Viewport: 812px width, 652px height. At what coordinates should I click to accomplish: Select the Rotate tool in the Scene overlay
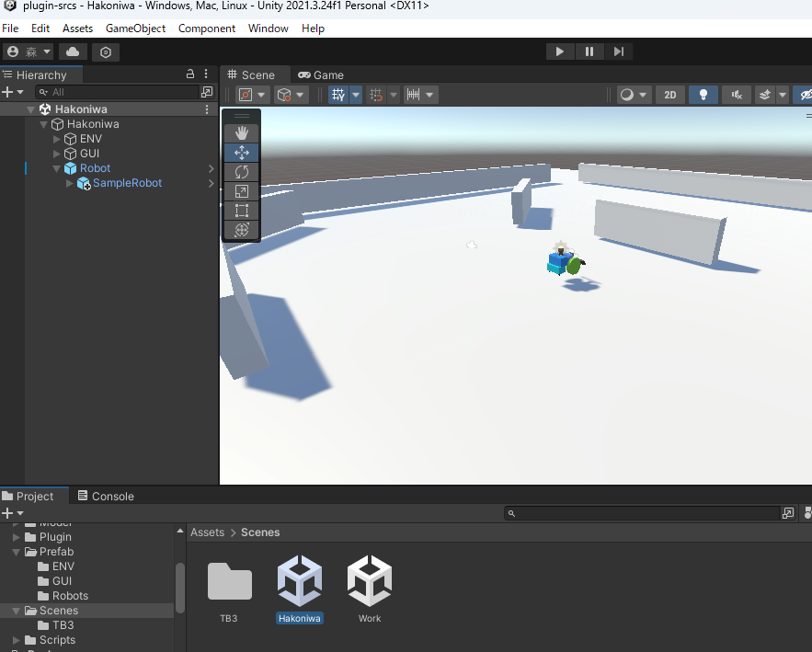(241, 171)
